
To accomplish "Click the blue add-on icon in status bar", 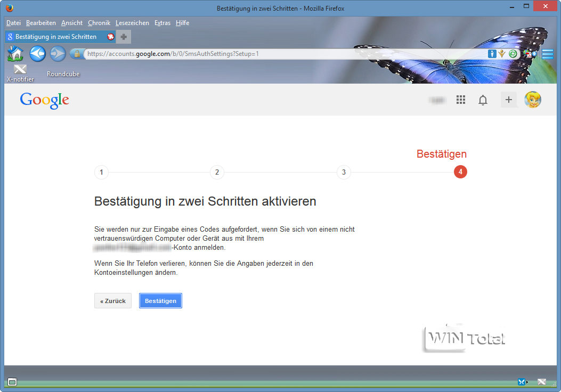I will tap(523, 382).
